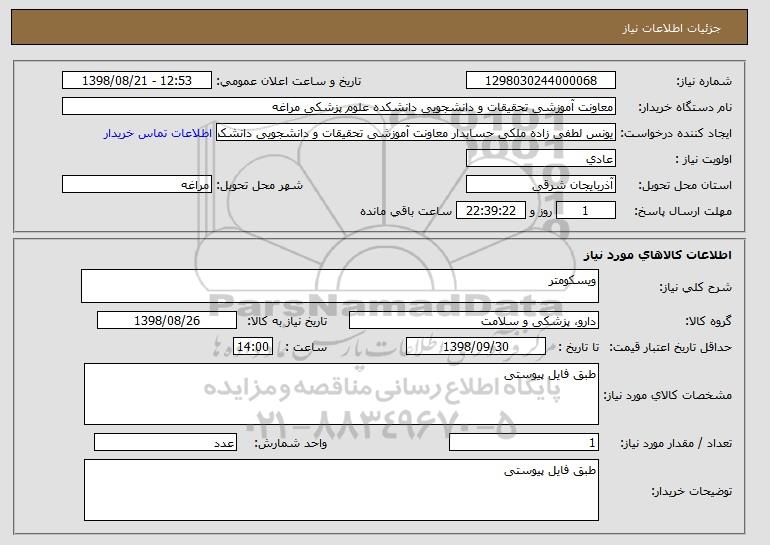Screen dimensions: 770x545
Task: Select the buyer organization name field
Action: click(x=339, y=107)
